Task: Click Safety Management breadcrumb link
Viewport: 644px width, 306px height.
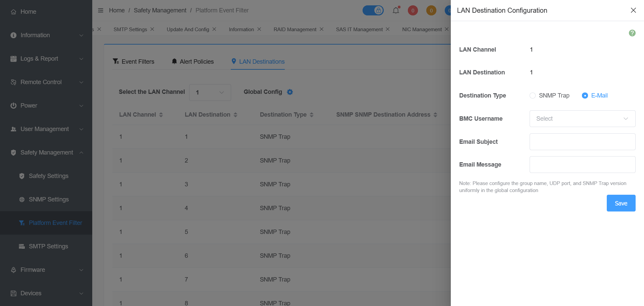Action: pos(160,10)
